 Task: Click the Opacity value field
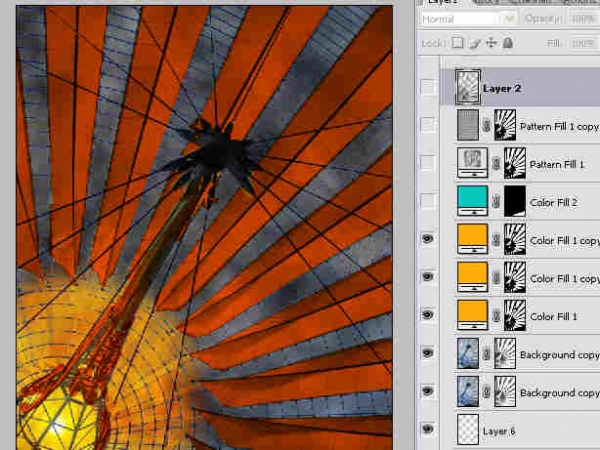585,18
